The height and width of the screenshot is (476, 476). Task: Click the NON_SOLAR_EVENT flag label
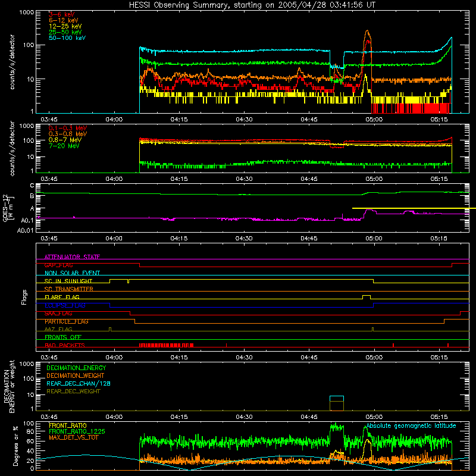pos(72,273)
